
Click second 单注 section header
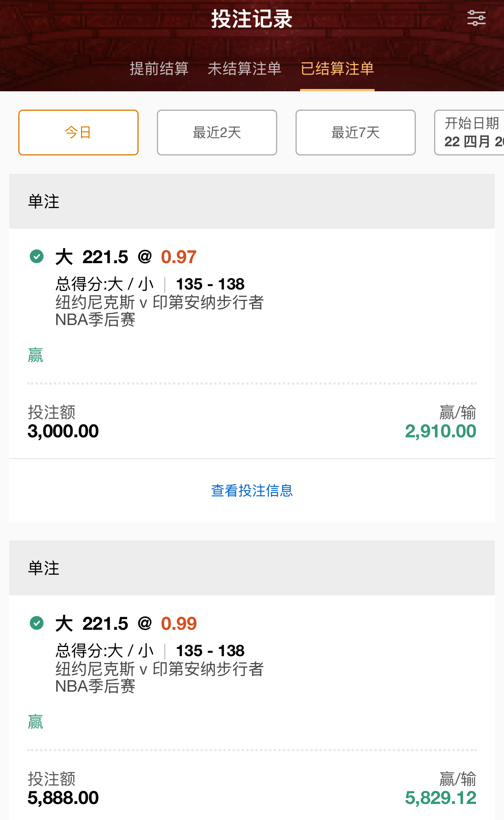tap(44, 568)
